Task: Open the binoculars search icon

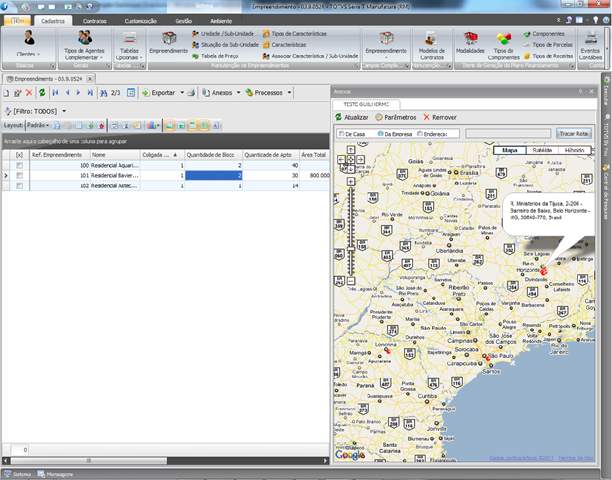Action: [x=103, y=93]
